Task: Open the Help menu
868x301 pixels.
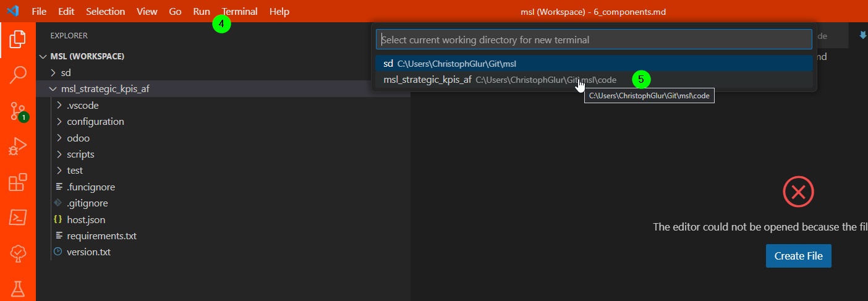Action: [x=279, y=11]
